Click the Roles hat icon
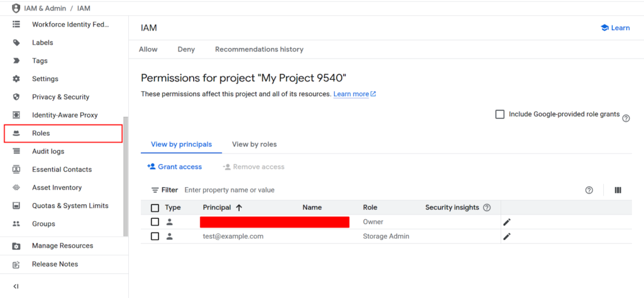The image size is (644, 298). tap(16, 133)
